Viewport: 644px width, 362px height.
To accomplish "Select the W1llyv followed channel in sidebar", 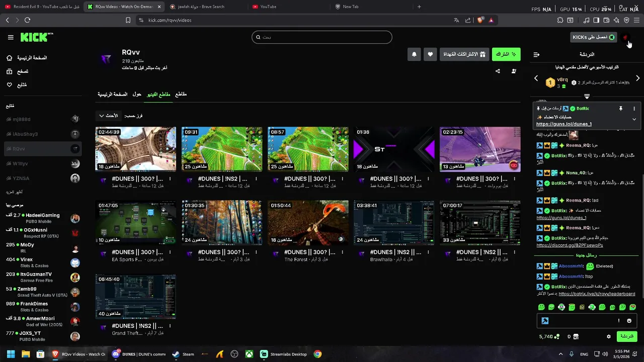I will click(42, 163).
